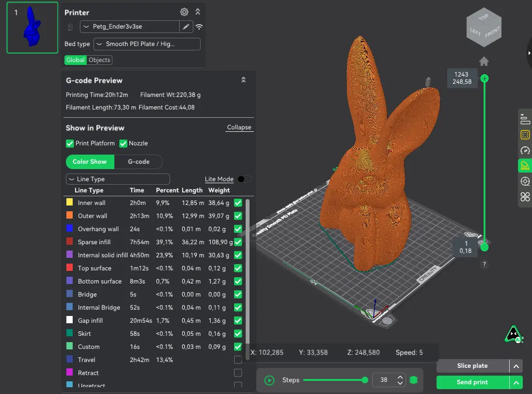Reset view with the home icon
Viewport: 532px width, 394px height.
484,62
